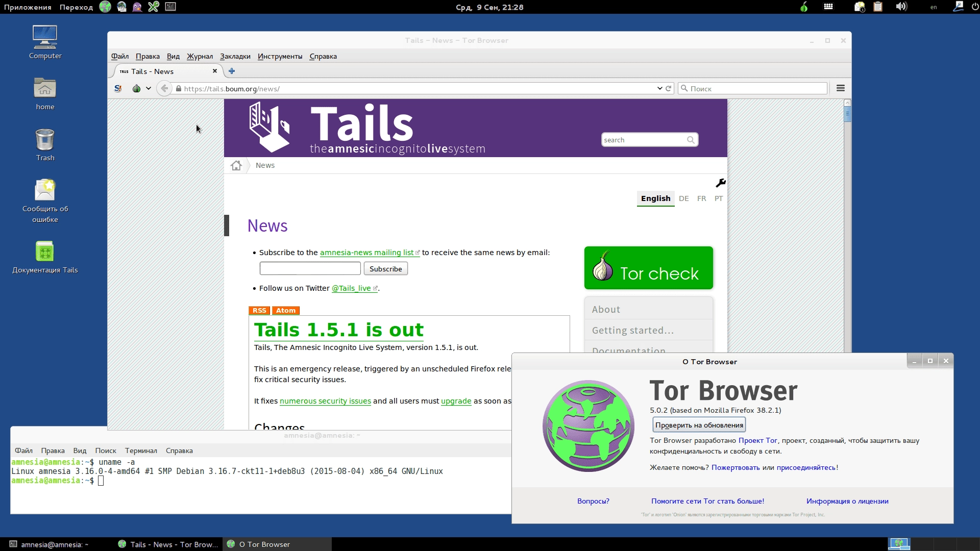Click the home icon in Tails breadcrumb
The width and height of the screenshot is (980, 551).
coord(236,165)
